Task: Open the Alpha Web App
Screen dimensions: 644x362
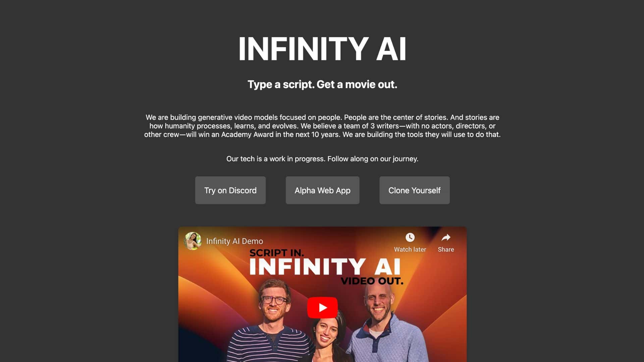Action: pyautogui.click(x=322, y=190)
